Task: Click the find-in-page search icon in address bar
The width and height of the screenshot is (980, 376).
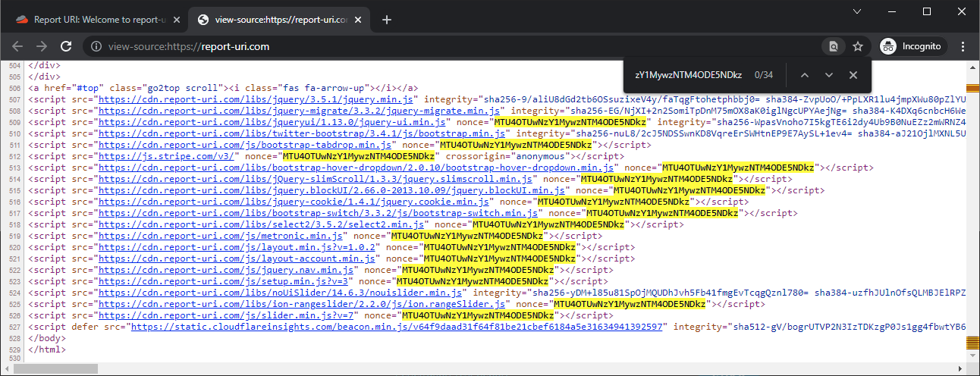Action: tap(834, 46)
